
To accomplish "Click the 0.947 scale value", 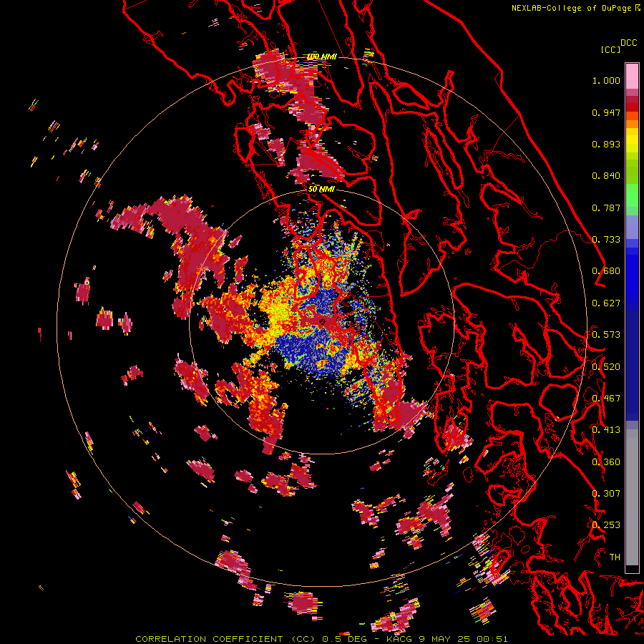I will click(x=606, y=112).
